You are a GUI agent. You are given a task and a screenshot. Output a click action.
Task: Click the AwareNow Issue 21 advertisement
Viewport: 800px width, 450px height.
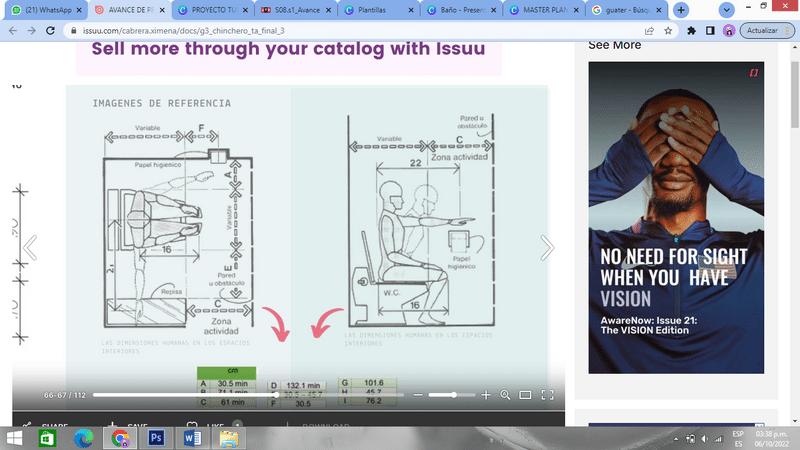[x=676, y=217]
